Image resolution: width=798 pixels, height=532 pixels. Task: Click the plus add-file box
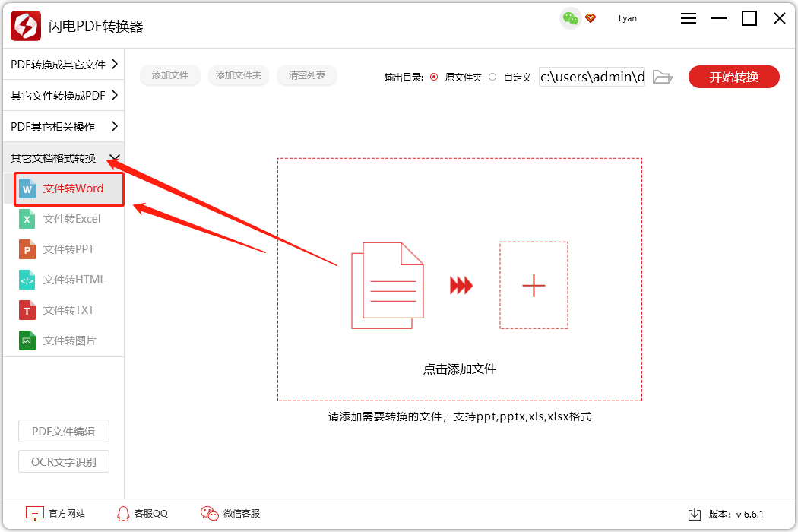(534, 285)
